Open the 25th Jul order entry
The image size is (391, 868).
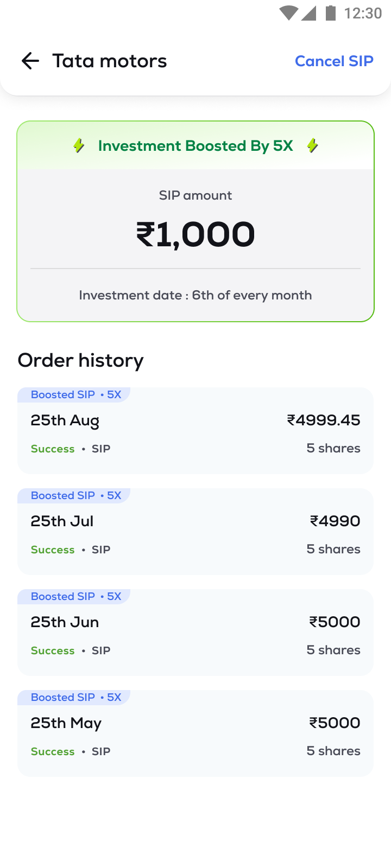click(x=195, y=535)
